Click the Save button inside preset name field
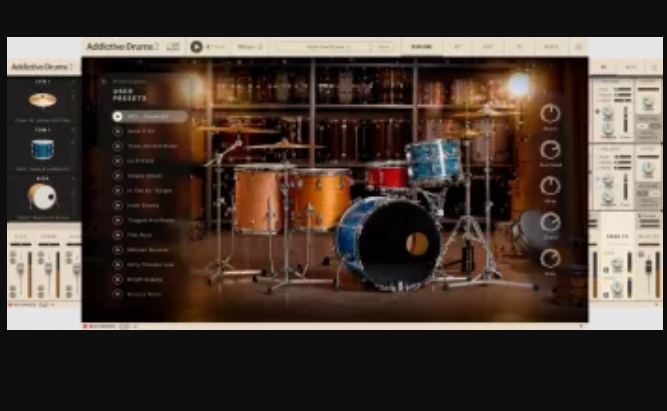 (x=384, y=47)
